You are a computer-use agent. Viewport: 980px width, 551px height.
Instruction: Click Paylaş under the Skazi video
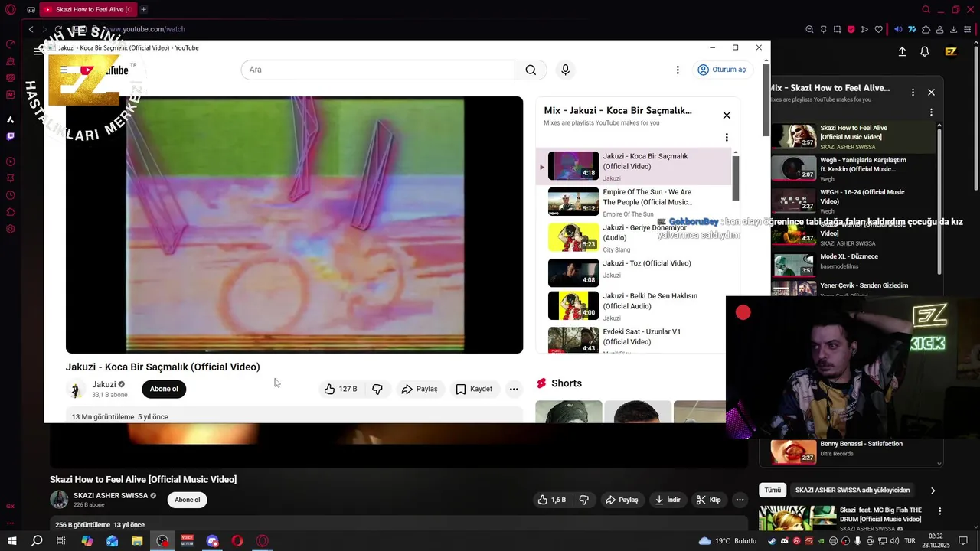[622, 500]
